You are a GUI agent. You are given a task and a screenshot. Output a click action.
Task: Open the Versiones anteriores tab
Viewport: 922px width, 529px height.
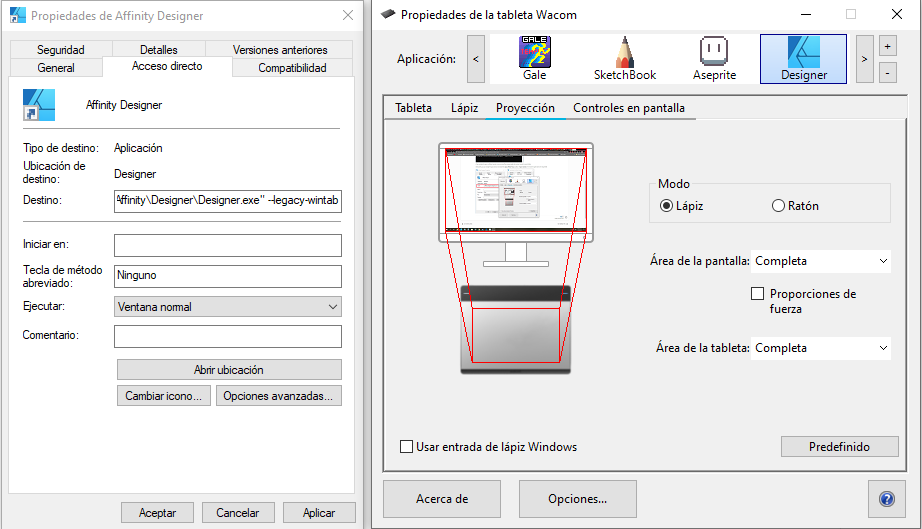(x=280, y=49)
